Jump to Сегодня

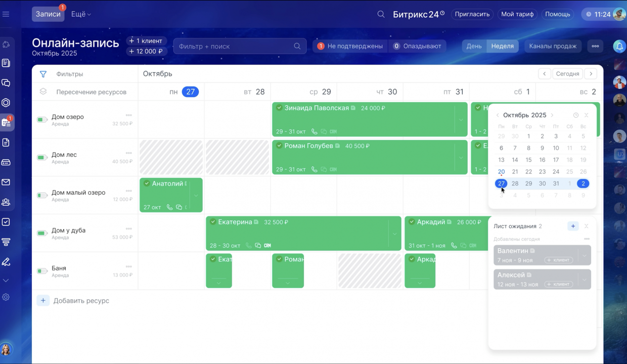567,74
